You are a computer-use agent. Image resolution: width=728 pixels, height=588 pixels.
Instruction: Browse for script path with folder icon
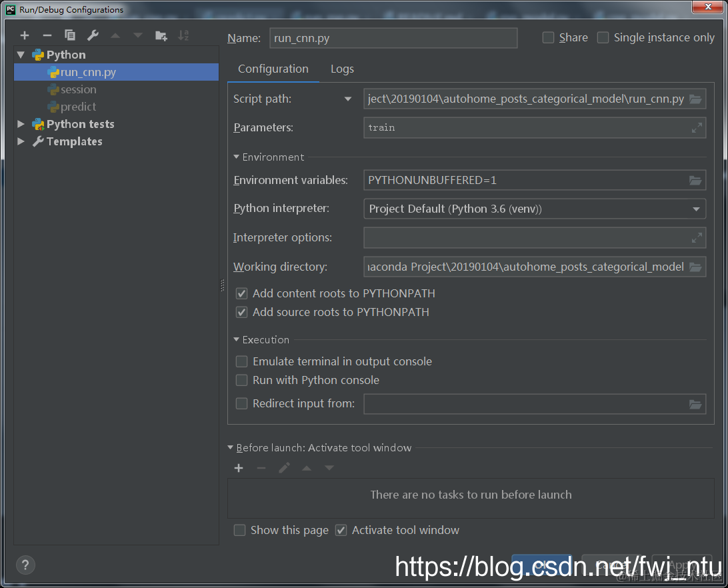(695, 99)
